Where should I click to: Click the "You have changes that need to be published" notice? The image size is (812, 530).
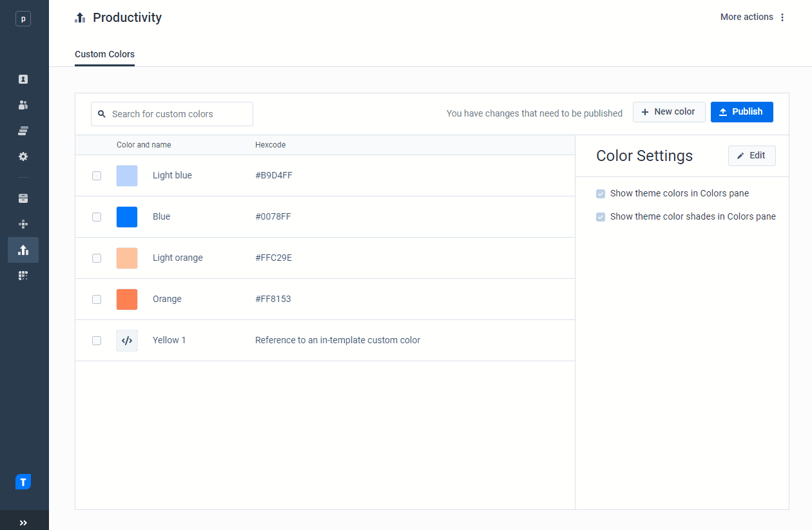pyautogui.click(x=535, y=114)
